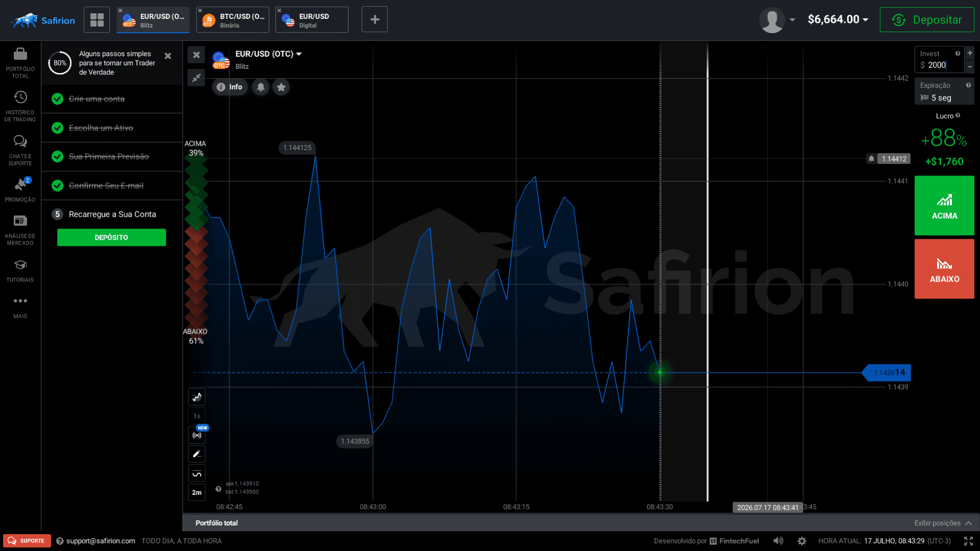
Task: Select step 5 Recarregue a Sua Conta
Action: [111, 214]
